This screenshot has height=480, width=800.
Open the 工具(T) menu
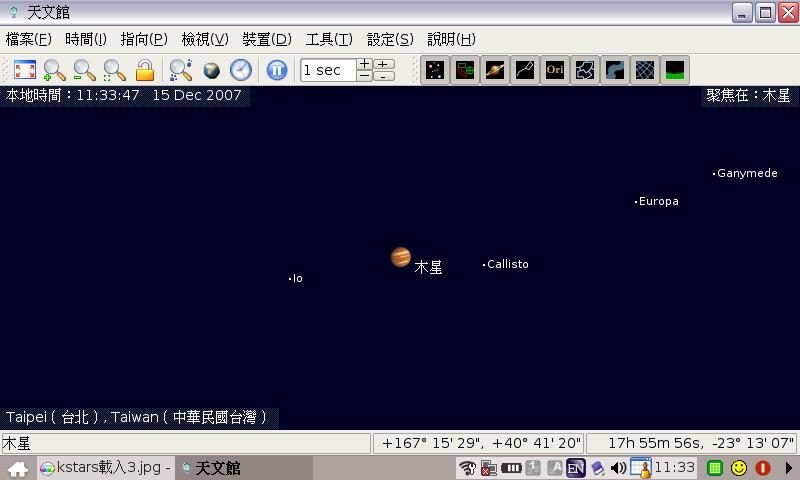329,39
